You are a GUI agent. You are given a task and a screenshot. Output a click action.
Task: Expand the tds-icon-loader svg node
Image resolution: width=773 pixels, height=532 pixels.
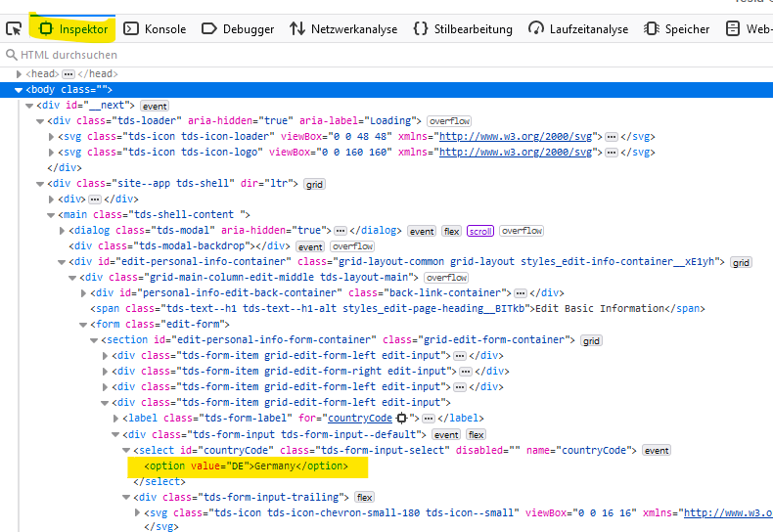(51, 137)
